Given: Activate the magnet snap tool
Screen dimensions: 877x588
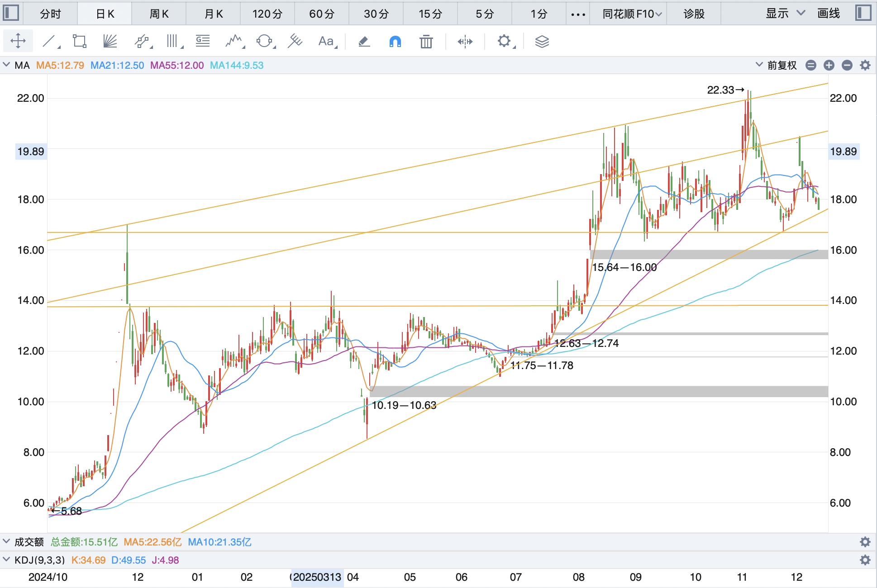Looking at the screenshot, I should pyautogui.click(x=395, y=42).
